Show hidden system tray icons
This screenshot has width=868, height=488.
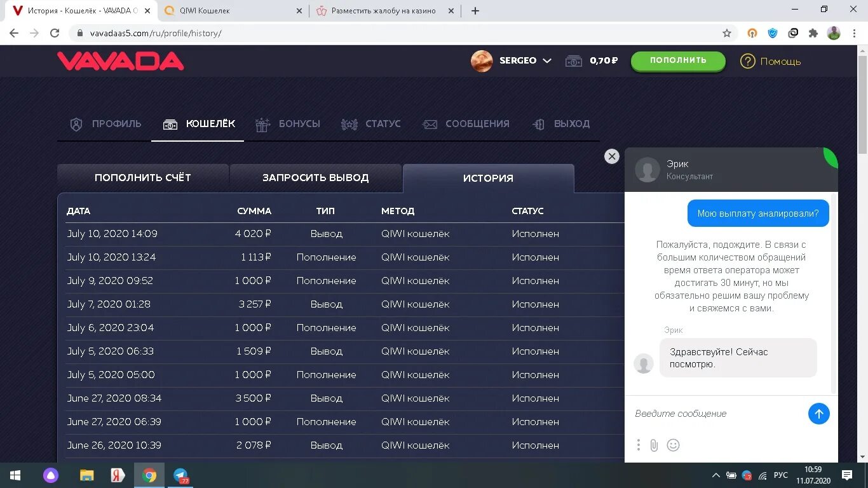(x=716, y=475)
